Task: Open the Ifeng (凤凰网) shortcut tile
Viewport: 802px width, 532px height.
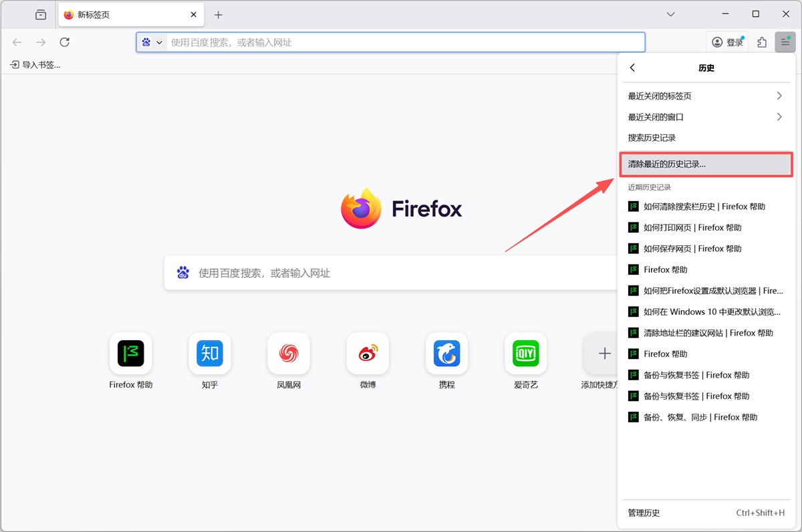Action: [289, 354]
